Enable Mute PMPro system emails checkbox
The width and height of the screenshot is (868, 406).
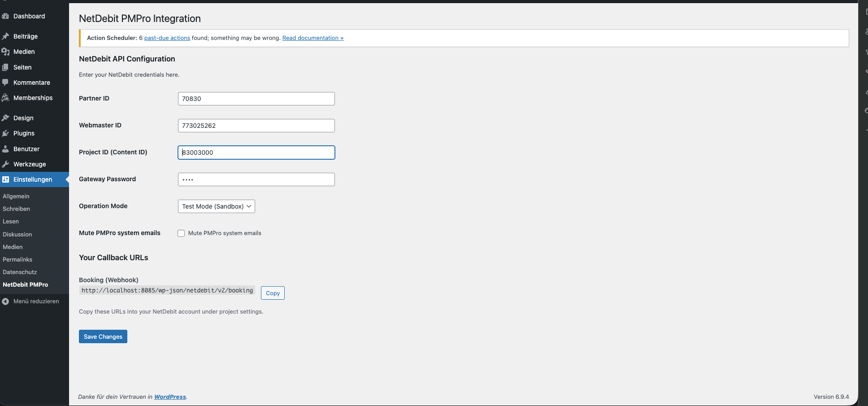click(181, 233)
